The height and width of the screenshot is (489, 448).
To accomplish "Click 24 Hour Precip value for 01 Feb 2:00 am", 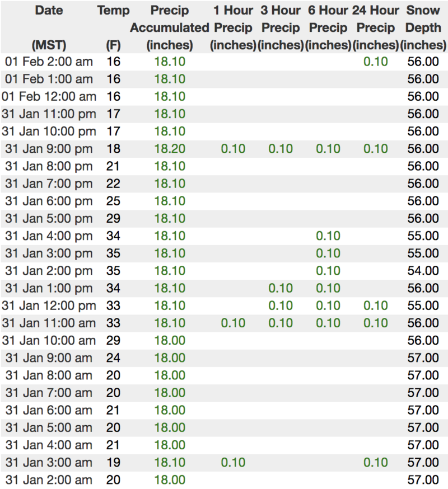I will pyautogui.click(x=376, y=62).
